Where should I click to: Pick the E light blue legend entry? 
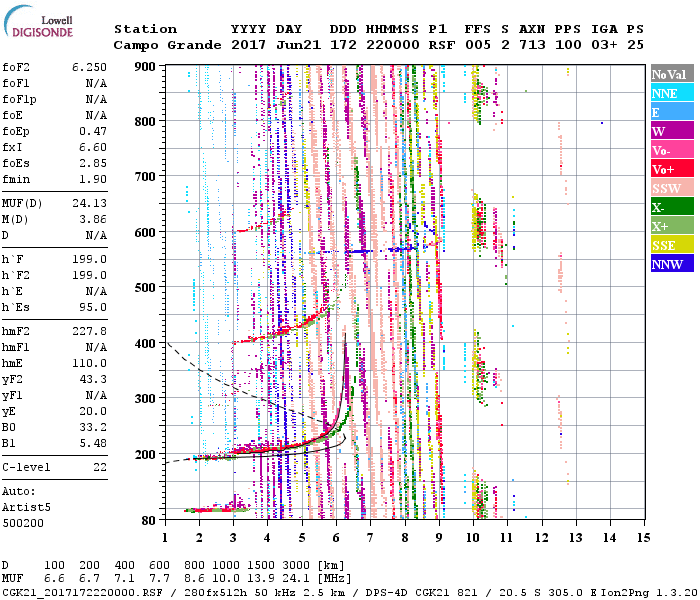(x=671, y=112)
